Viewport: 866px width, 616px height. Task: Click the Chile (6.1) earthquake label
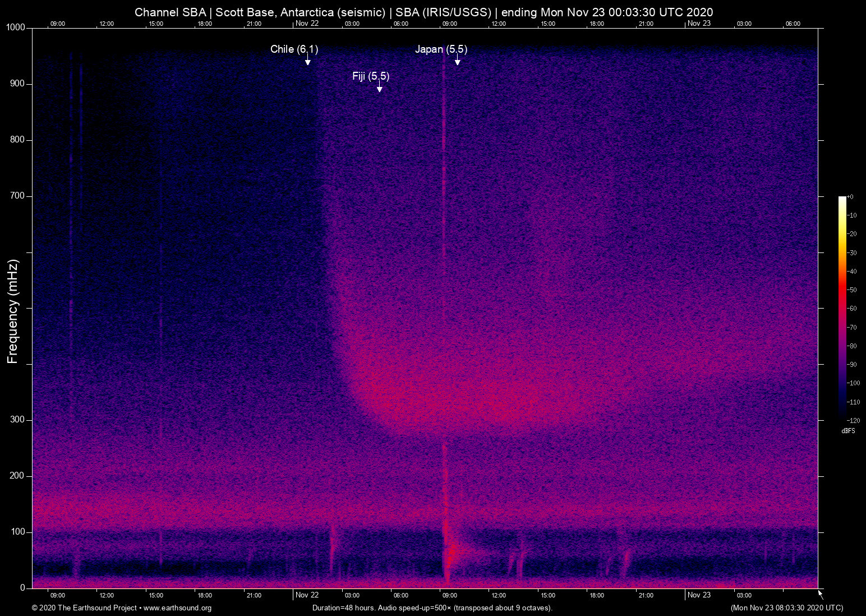click(x=294, y=49)
